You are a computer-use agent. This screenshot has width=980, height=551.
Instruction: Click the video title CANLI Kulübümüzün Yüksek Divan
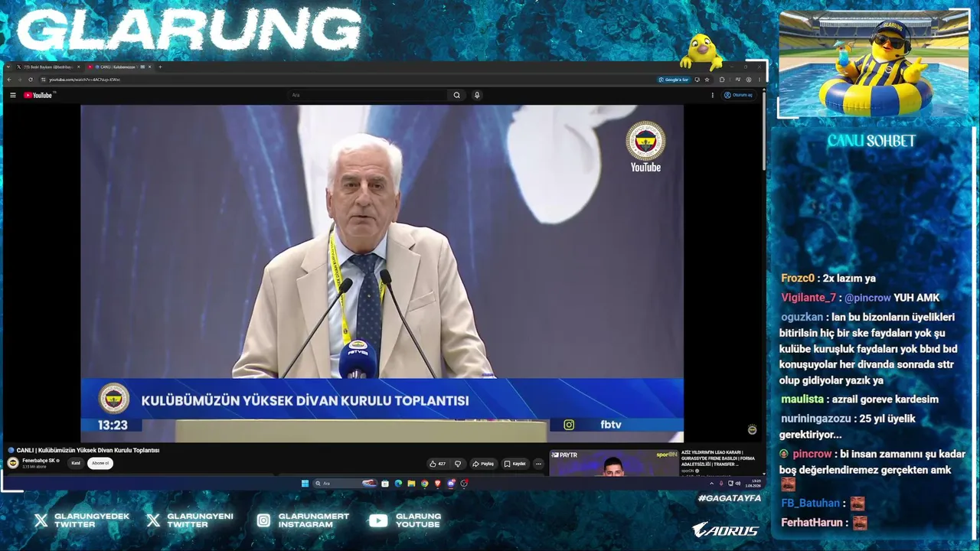pos(88,451)
